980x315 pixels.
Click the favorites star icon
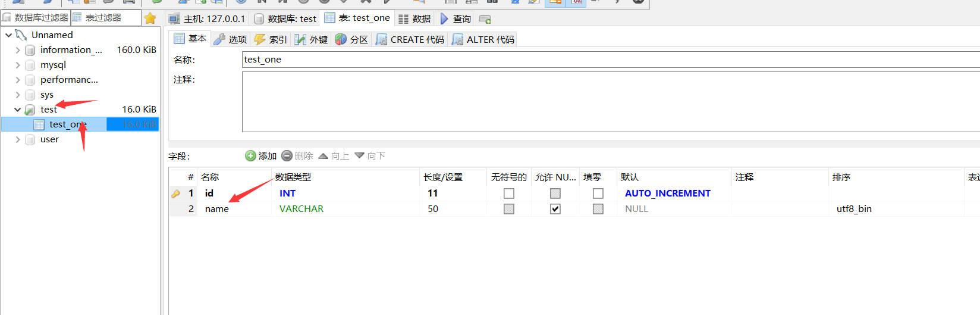[150, 18]
